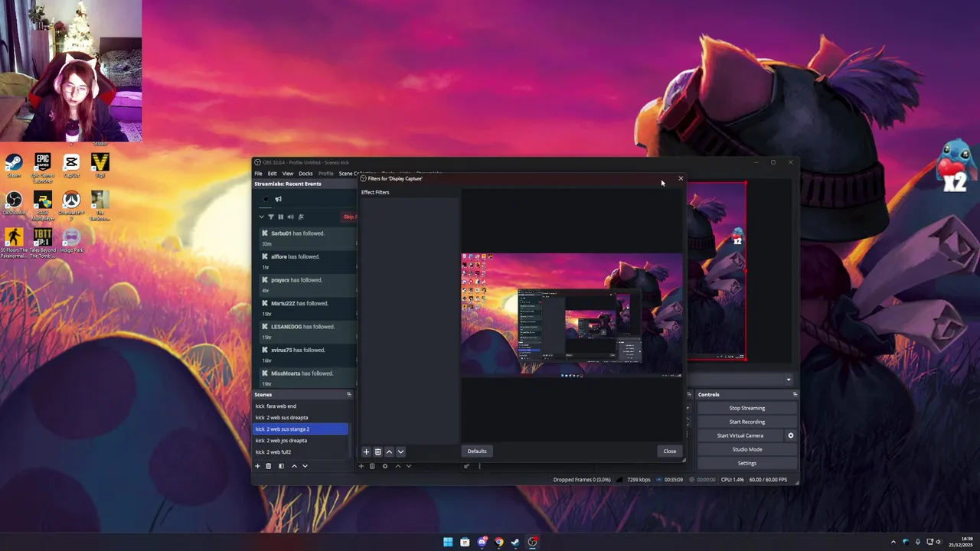Select the 'alflore has followed' event
This screenshot has height=551, width=980.
coord(306,262)
